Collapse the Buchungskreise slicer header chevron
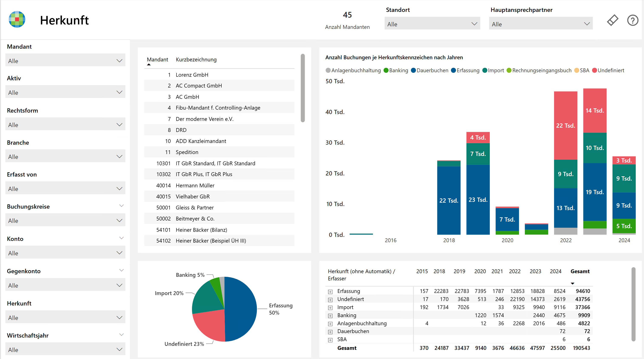The height and width of the screenshot is (359, 644). point(121,206)
